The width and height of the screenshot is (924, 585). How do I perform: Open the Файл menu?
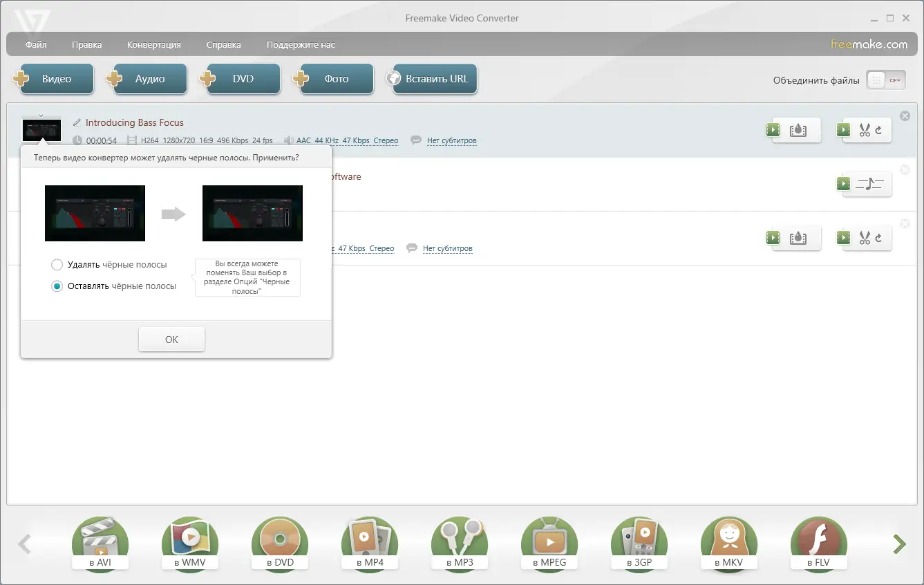35,44
